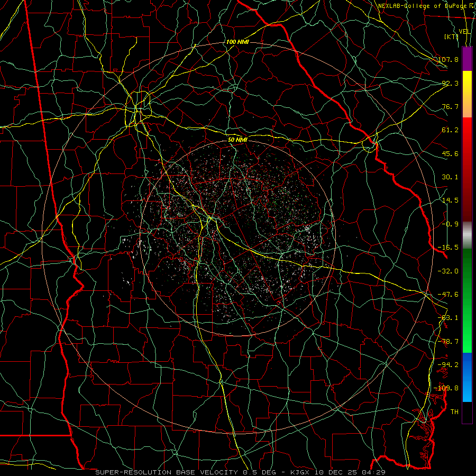Select the -109.8 legend value
476x476 pixels.
point(446,388)
